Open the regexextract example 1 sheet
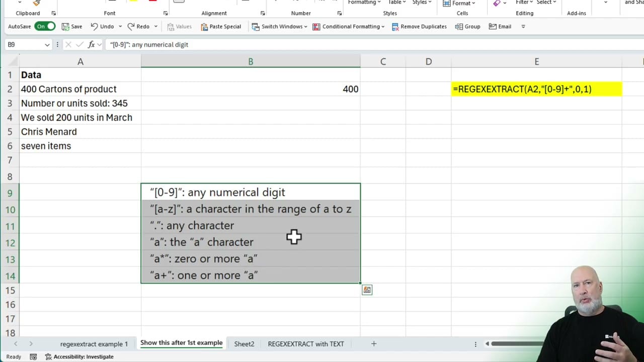Image resolution: width=644 pixels, height=362 pixels. [94, 344]
